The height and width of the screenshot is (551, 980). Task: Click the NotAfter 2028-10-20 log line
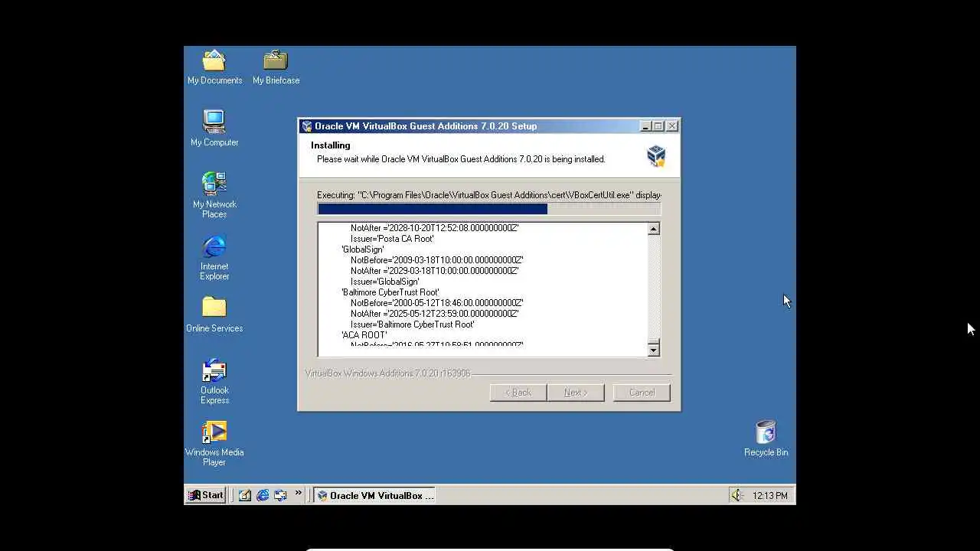[x=435, y=228]
